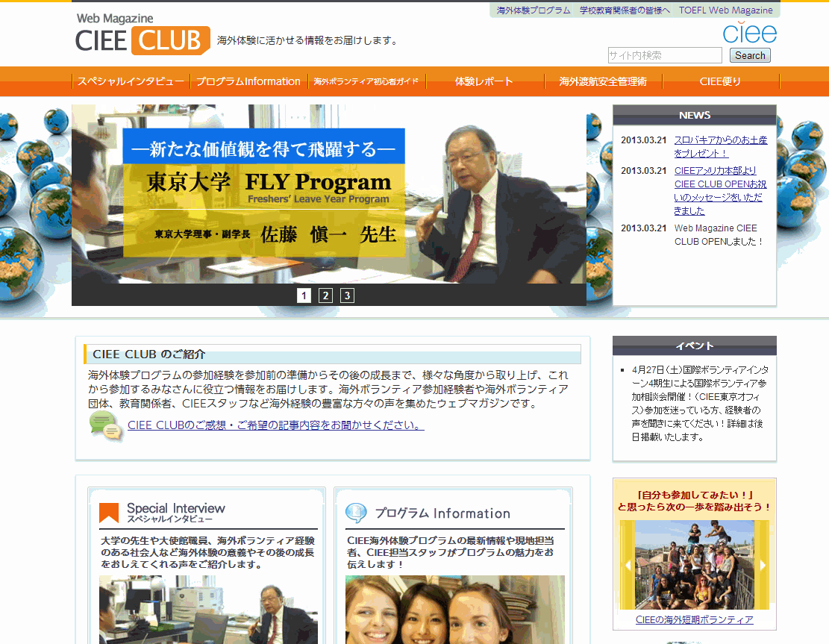The width and height of the screenshot is (829, 644).
Task: Open プログラムInformation menu
Action: pos(248,81)
